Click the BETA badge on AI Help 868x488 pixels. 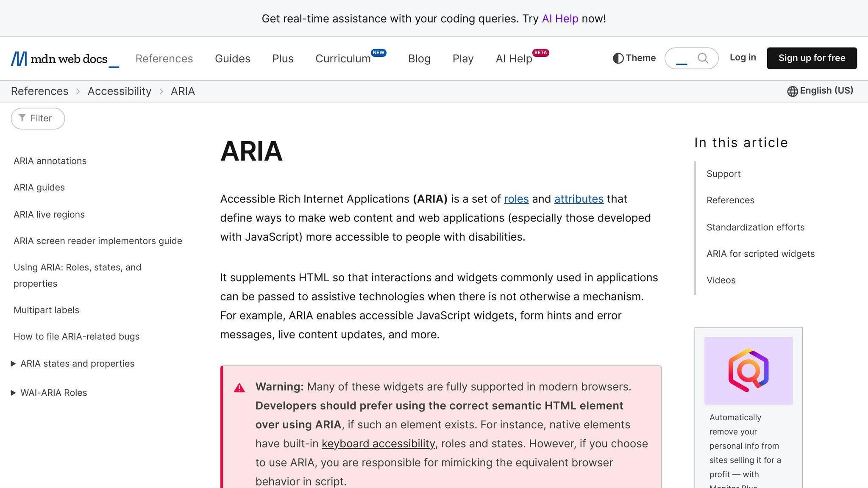pyautogui.click(x=540, y=53)
